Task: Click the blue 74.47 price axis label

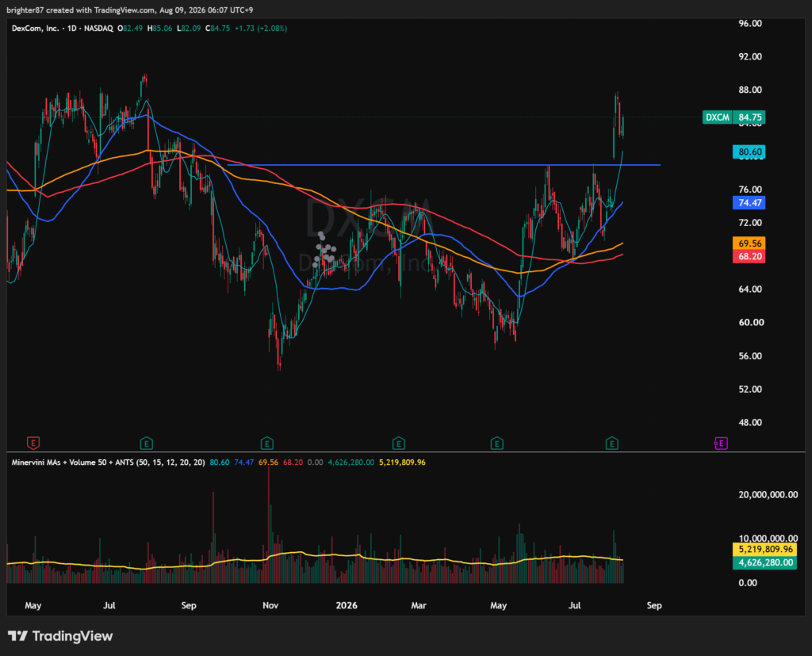Action: pos(749,202)
